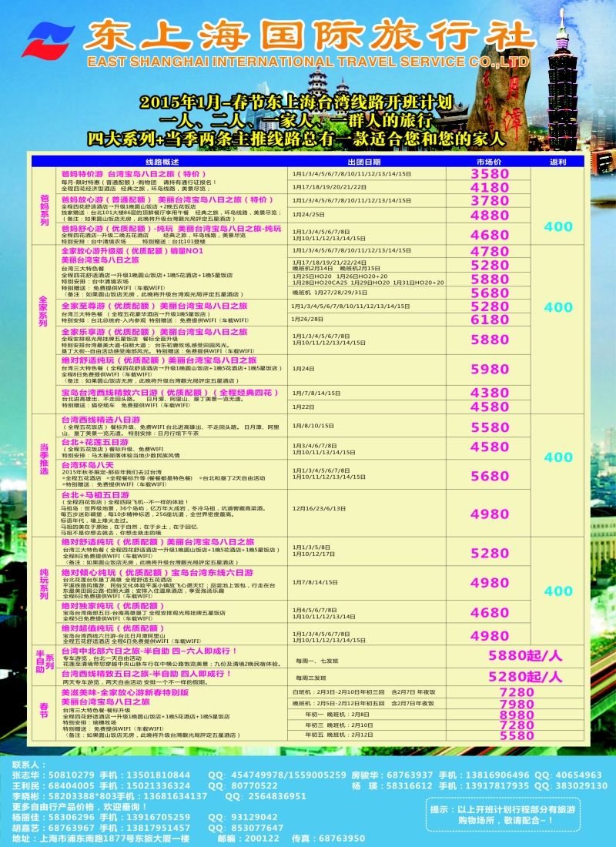Click the 400 rebate for 爸妈系列
Screen dimensions: 616x847
point(558,227)
